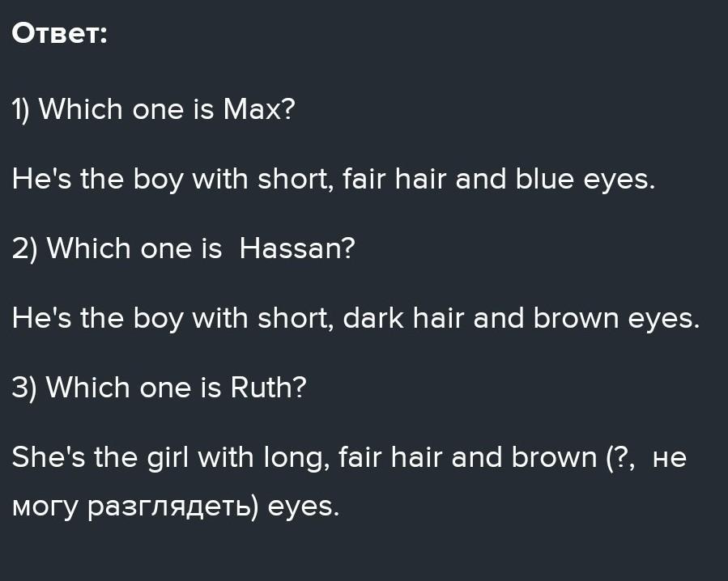The width and height of the screenshot is (728, 581).
Task: Click the question 'Which one is Hassan?'
Action: 201,248
